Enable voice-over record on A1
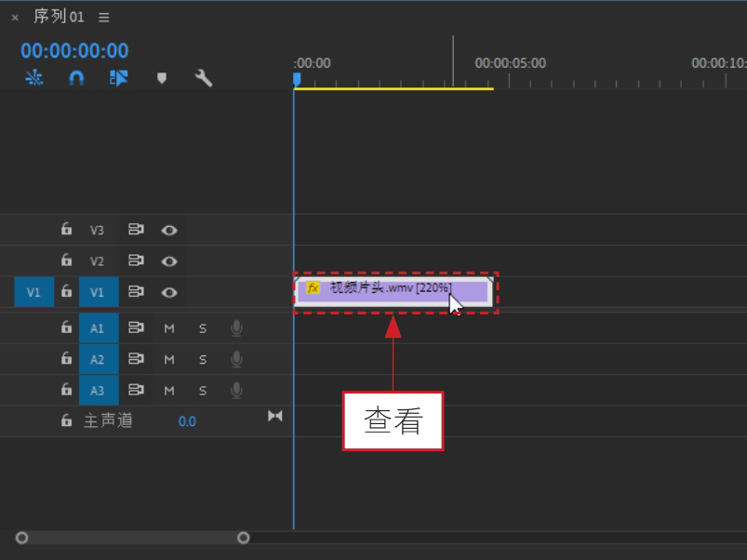 236,328
